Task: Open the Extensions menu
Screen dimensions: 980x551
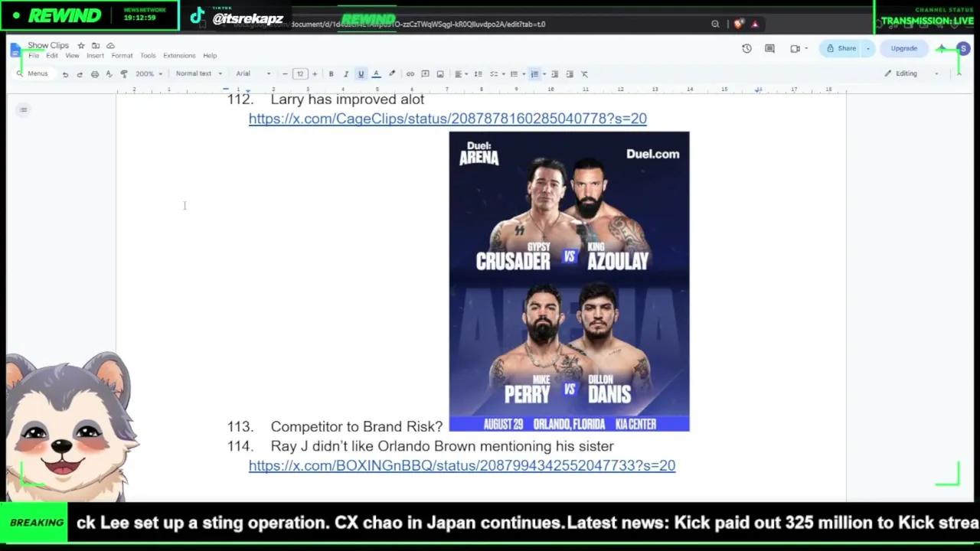Action: [179, 56]
